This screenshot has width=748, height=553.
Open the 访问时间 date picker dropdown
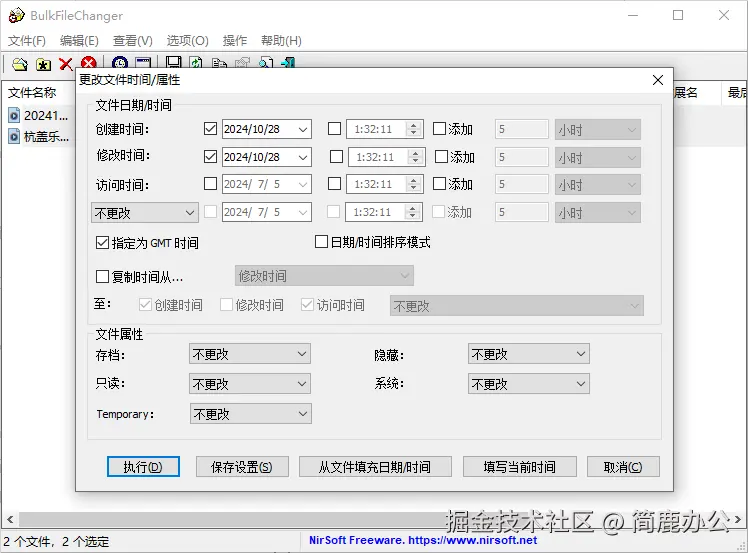302,184
